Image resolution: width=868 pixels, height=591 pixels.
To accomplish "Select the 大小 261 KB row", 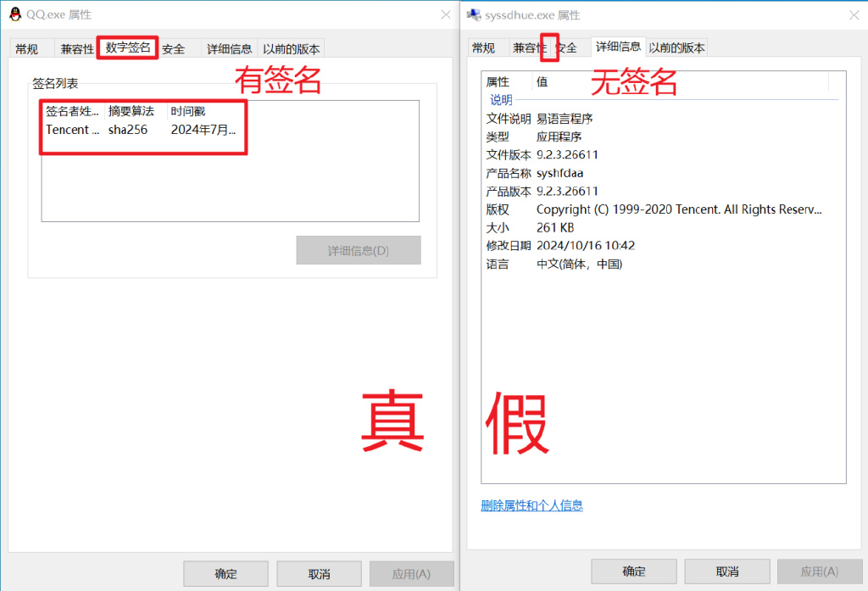I will [663, 227].
